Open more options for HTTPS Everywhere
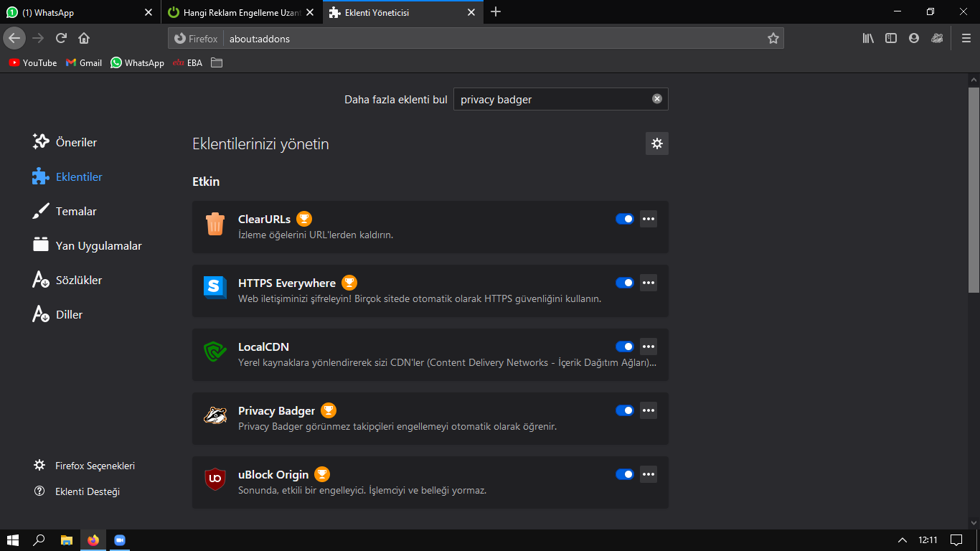The height and width of the screenshot is (551, 980). [649, 283]
